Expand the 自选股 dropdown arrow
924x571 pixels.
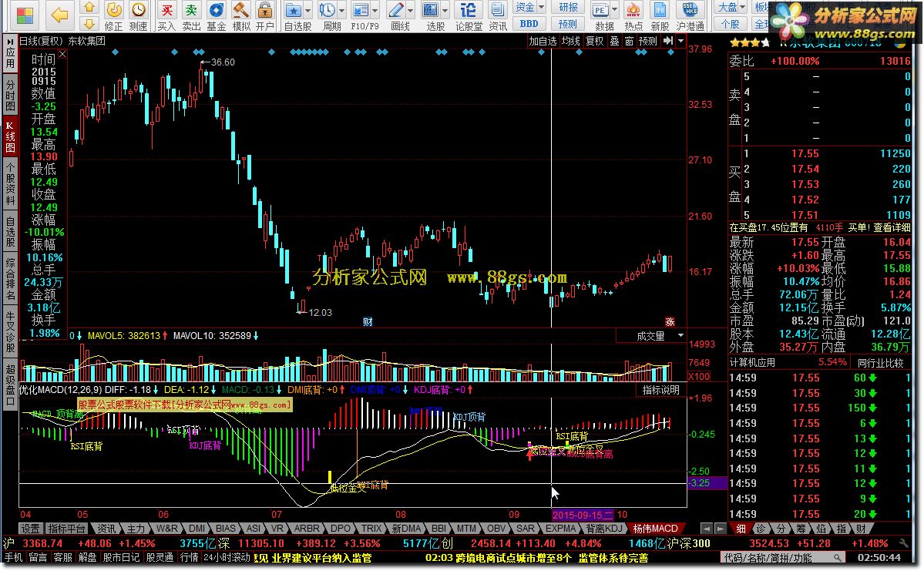point(307,11)
